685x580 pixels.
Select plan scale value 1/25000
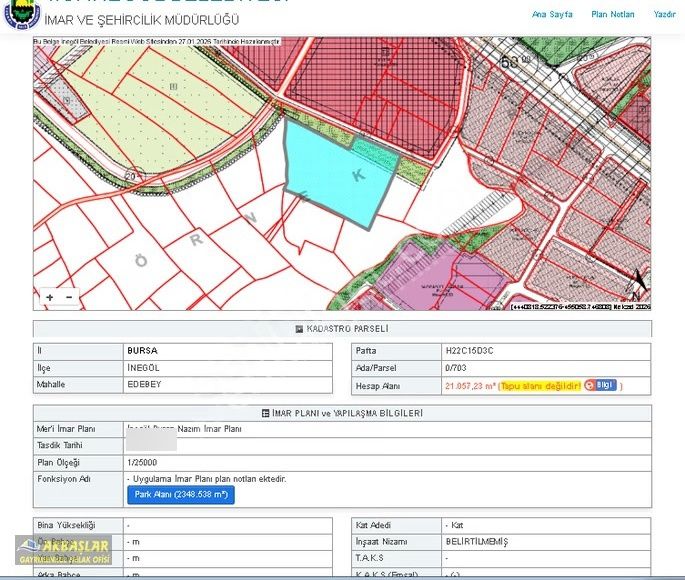coord(142,463)
